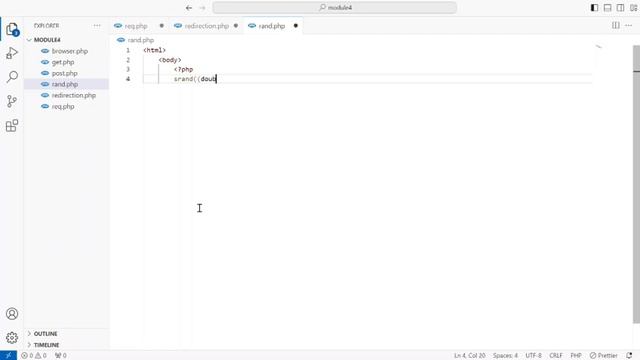Click the <?php text on line 3
Image resolution: width=640 pixels, height=360 pixels.
pos(183,69)
